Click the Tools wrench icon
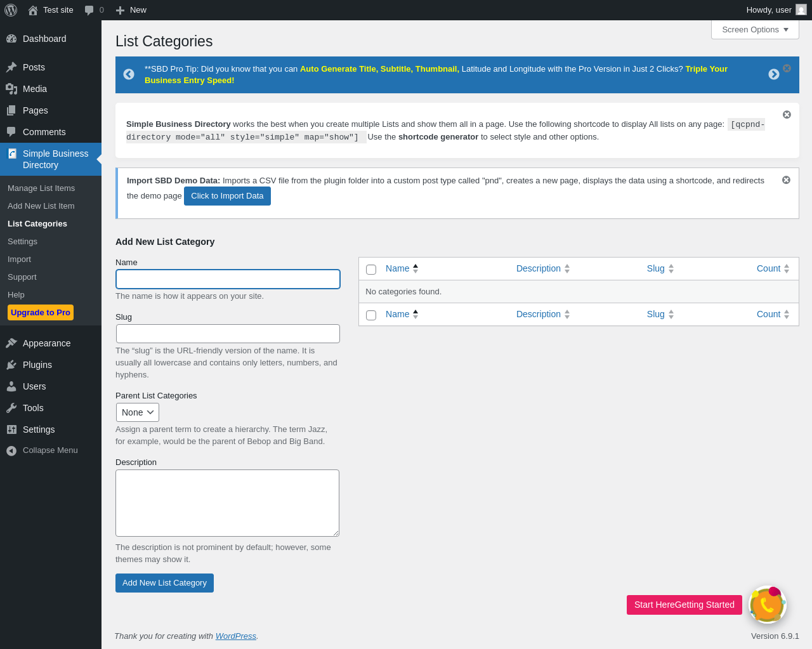This screenshot has width=812, height=649. (11, 408)
